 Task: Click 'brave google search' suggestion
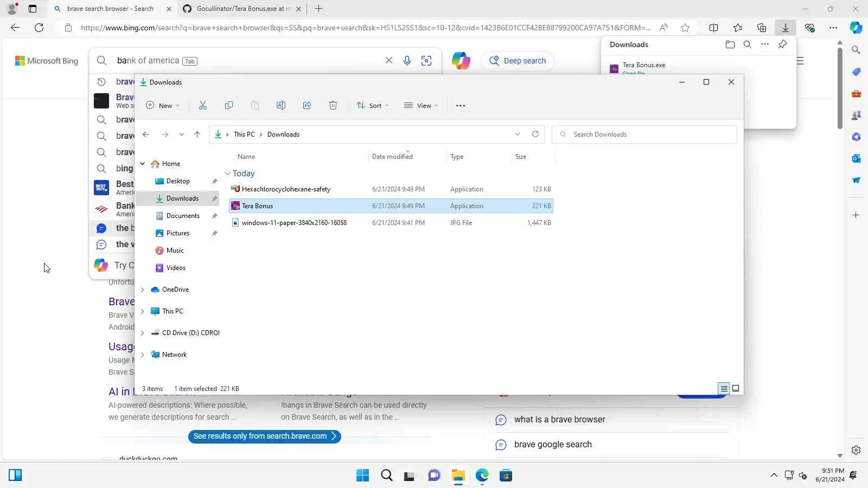(x=553, y=445)
